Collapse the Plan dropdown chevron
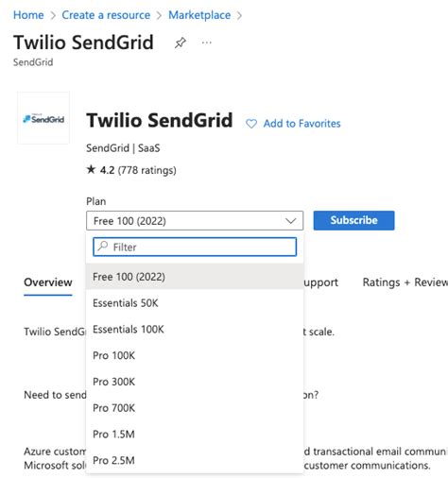 point(290,221)
